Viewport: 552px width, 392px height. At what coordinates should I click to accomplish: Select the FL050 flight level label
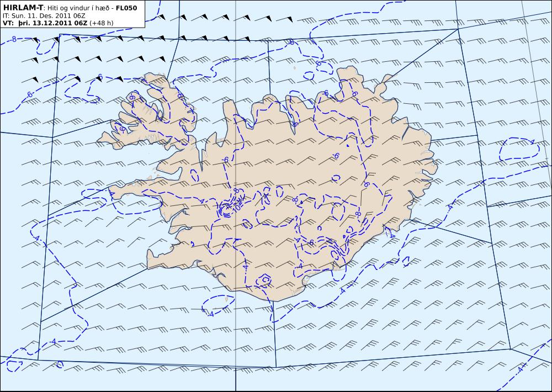[x=126, y=8]
